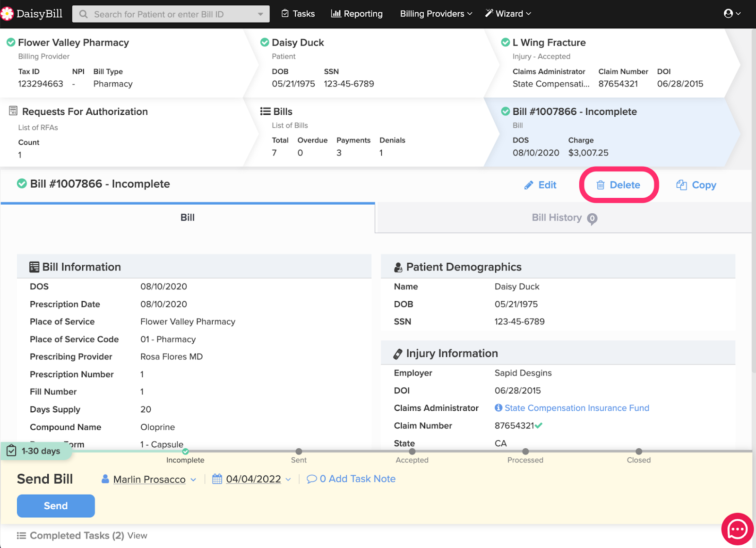Screen dimensions: 756x548
Task: Open the Billing Providers dropdown menu
Action: 436,14
